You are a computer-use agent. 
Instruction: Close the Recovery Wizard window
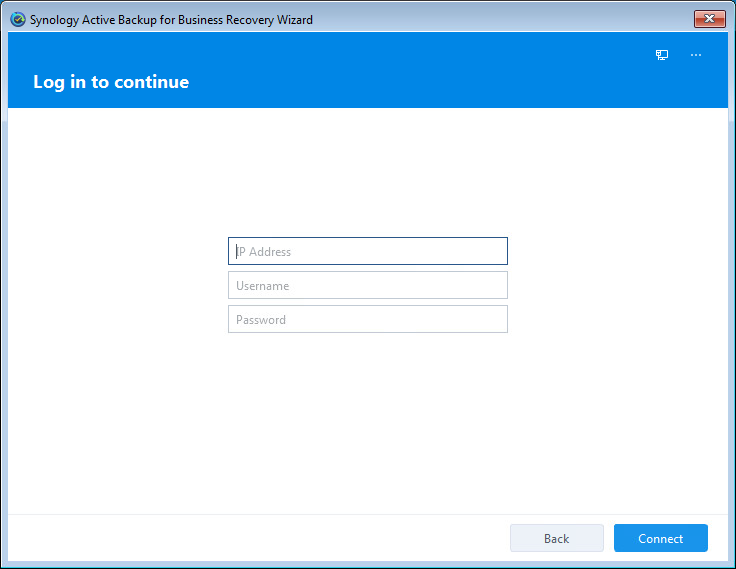[x=709, y=19]
